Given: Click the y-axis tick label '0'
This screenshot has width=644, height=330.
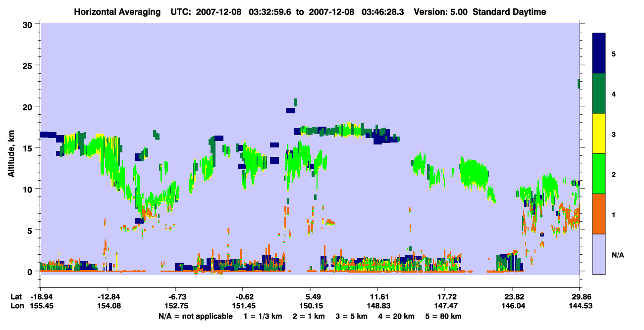Looking at the screenshot, I should (x=30, y=272).
